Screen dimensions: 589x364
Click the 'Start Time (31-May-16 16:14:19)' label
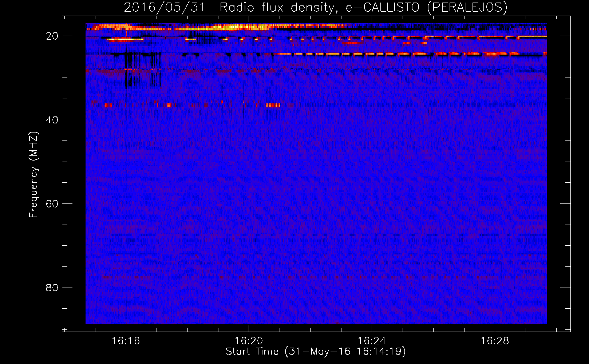[x=316, y=352]
